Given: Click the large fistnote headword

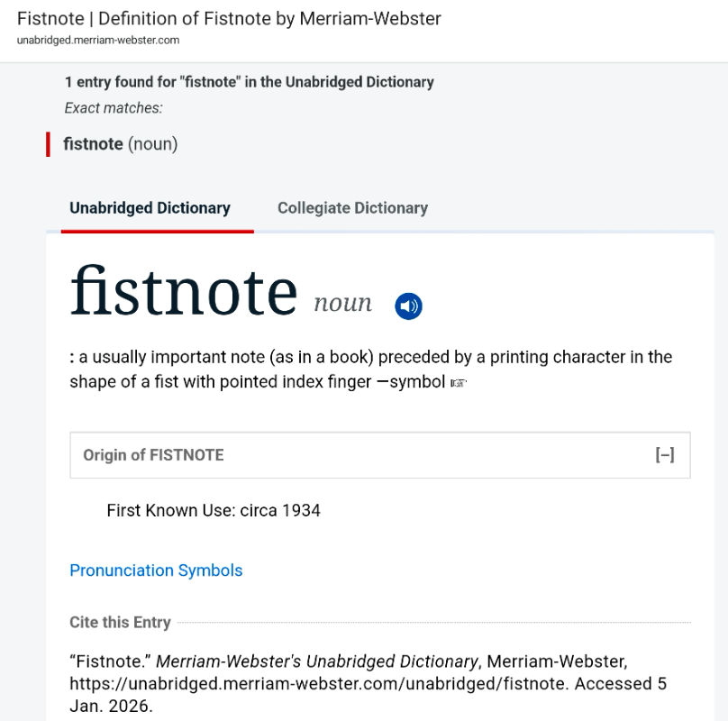Looking at the screenshot, I should [184, 291].
